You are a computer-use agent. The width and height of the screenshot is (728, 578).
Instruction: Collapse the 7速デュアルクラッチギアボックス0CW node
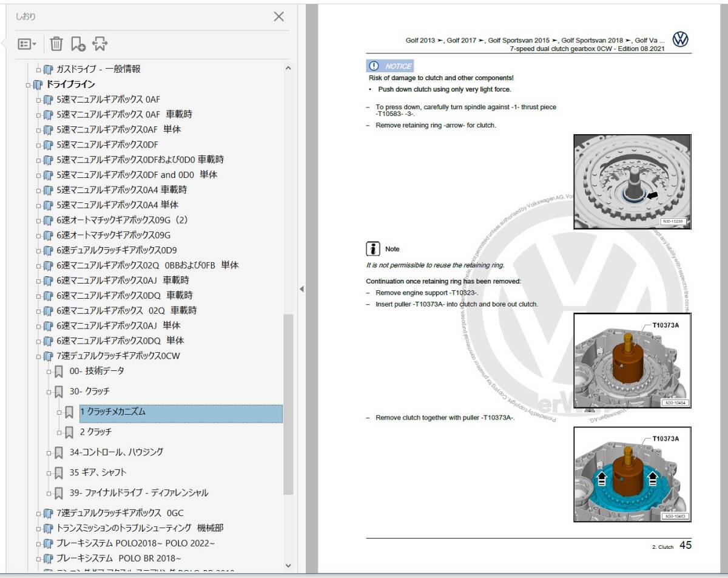(x=38, y=356)
